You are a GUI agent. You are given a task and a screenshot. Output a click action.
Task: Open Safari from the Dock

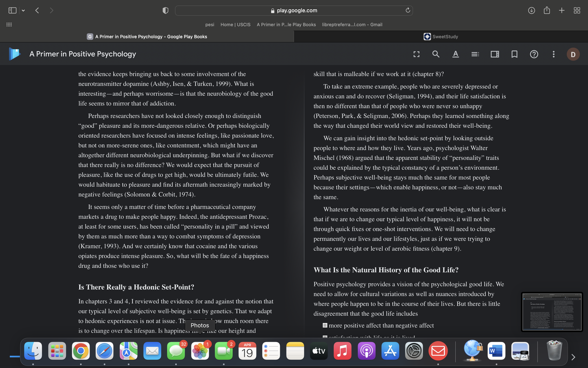click(x=105, y=351)
